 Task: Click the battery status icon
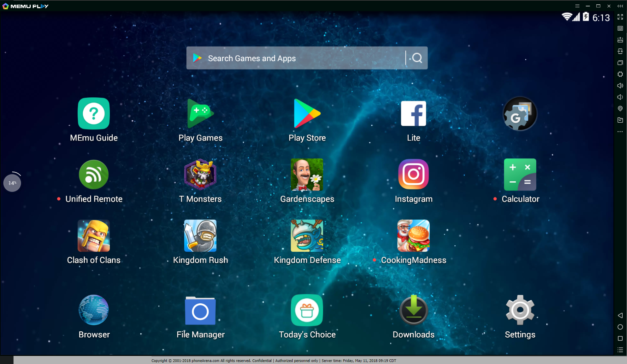point(586,17)
